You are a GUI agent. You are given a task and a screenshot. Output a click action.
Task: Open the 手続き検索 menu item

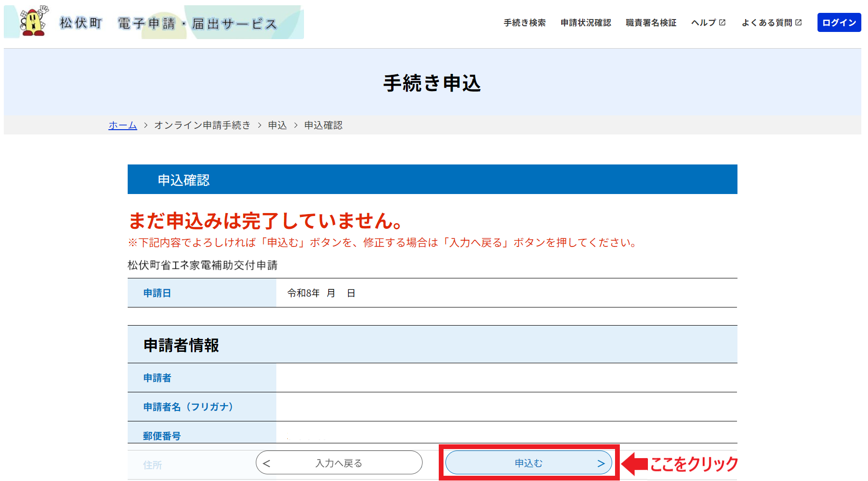coord(525,22)
